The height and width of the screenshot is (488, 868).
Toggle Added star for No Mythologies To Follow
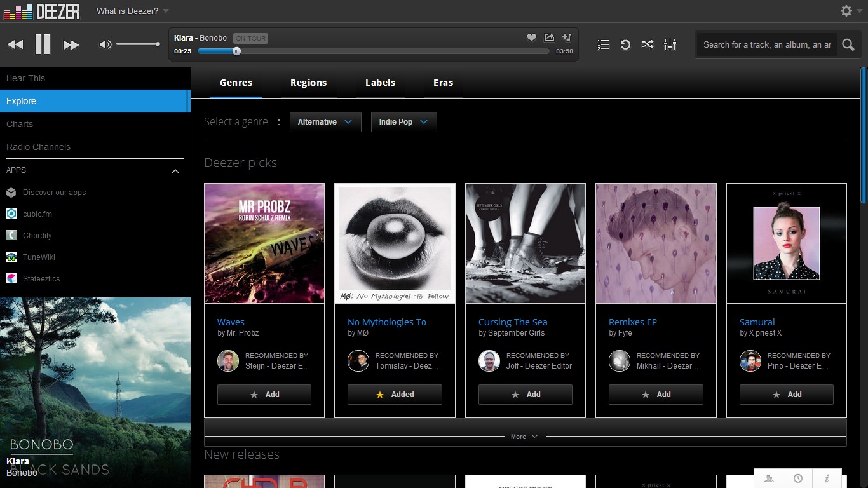395,395
